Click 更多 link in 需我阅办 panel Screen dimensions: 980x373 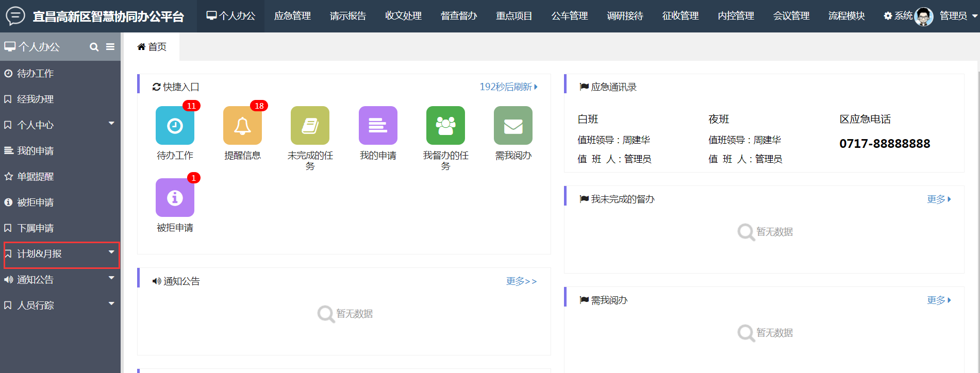pos(939,300)
